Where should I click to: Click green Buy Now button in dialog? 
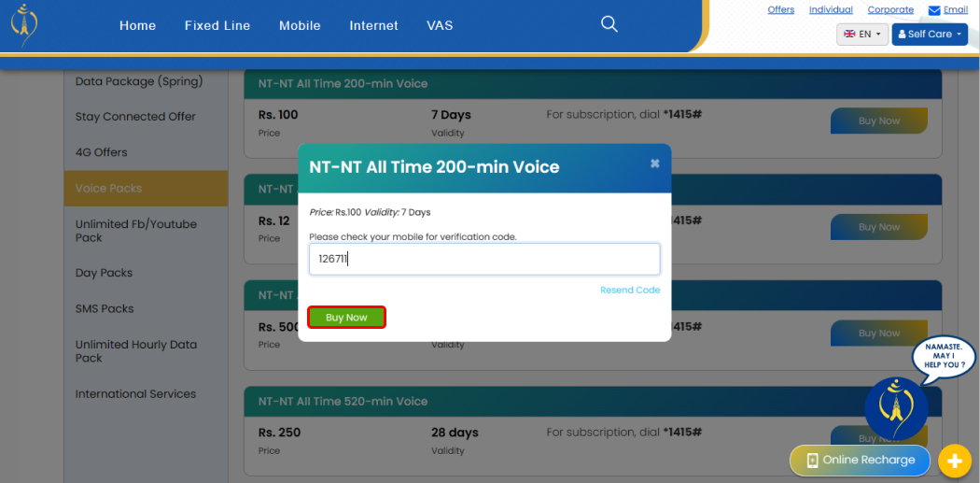[x=346, y=318]
